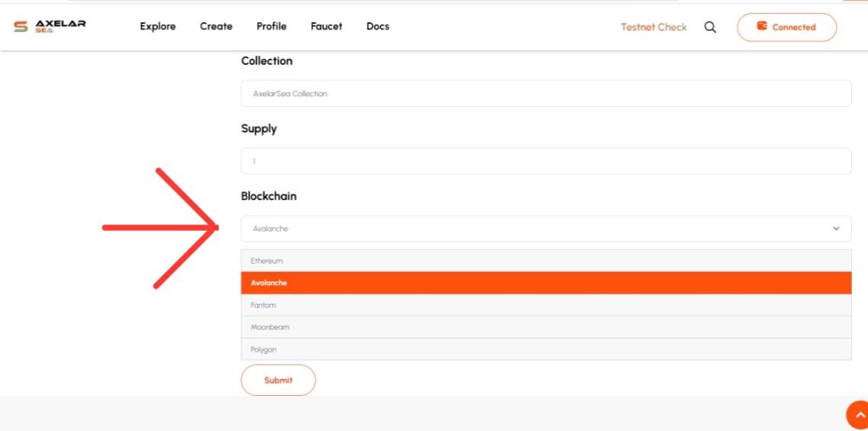Viewport: 868px width, 431px height.
Task: Navigate to the Faucet page
Action: 326,26
